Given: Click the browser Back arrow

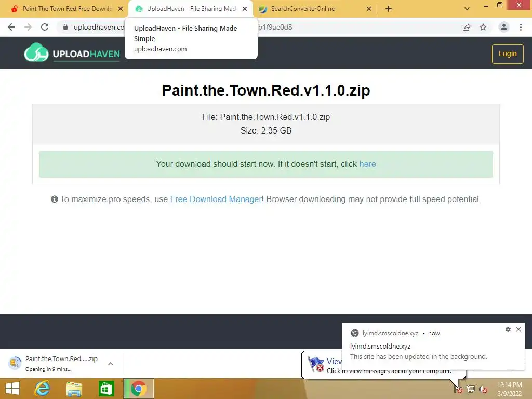Looking at the screenshot, I should (x=11, y=27).
